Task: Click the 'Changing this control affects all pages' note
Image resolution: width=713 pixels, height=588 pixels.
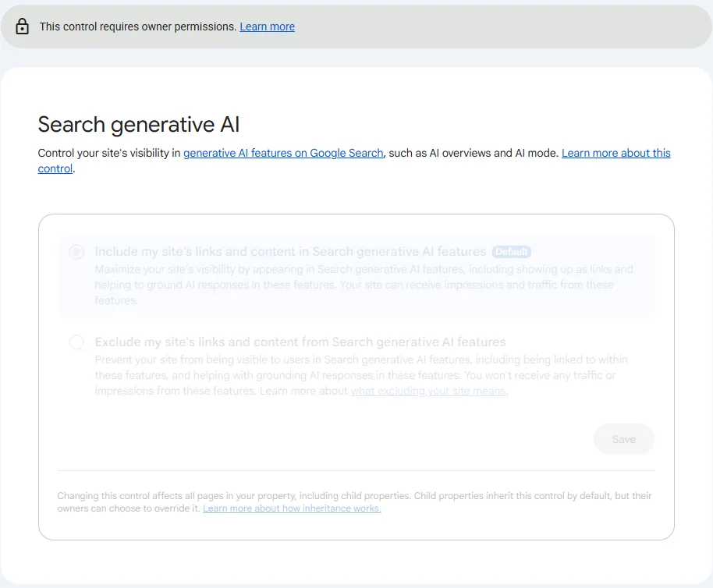Action: point(354,502)
